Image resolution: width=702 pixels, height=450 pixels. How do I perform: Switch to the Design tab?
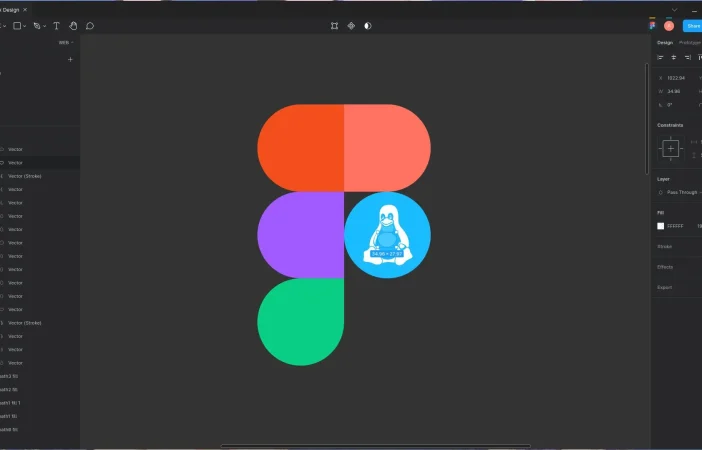664,43
